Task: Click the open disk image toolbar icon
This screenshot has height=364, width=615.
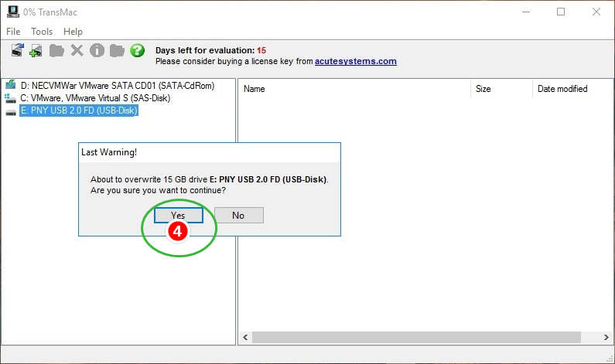Action: click(x=18, y=51)
